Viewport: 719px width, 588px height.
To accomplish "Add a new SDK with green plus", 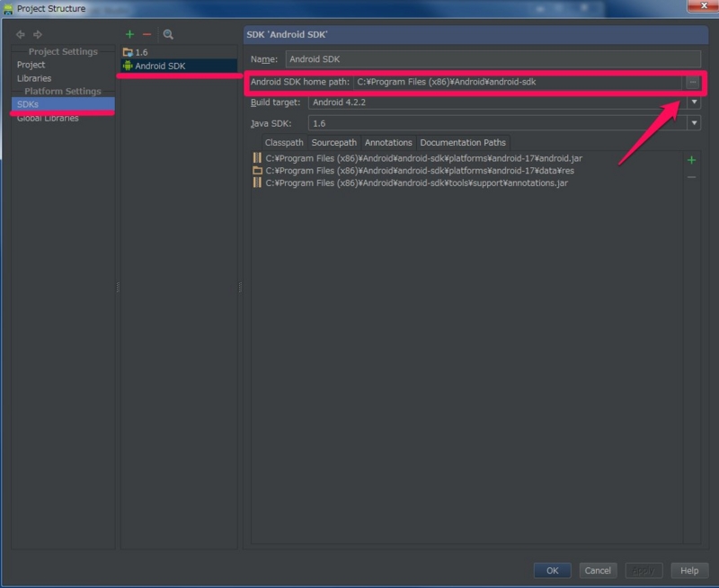I will click(x=129, y=34).
